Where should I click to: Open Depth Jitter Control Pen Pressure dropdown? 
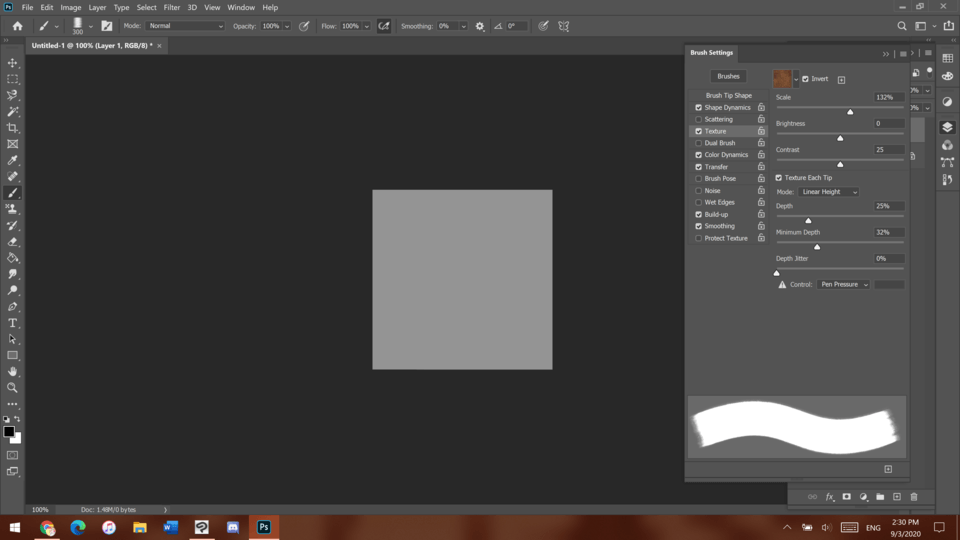point(844,285)
